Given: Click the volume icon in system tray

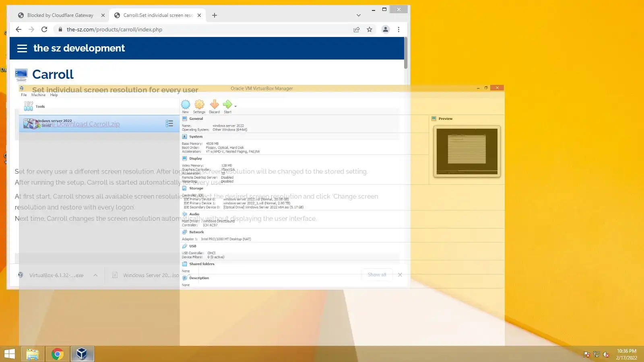Looking at the screenshot, I should 606,354.
